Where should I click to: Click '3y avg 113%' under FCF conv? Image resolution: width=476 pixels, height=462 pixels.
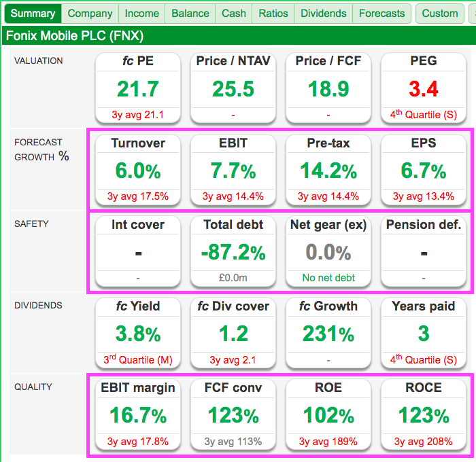pyautogui.click(x=233, y=442)
